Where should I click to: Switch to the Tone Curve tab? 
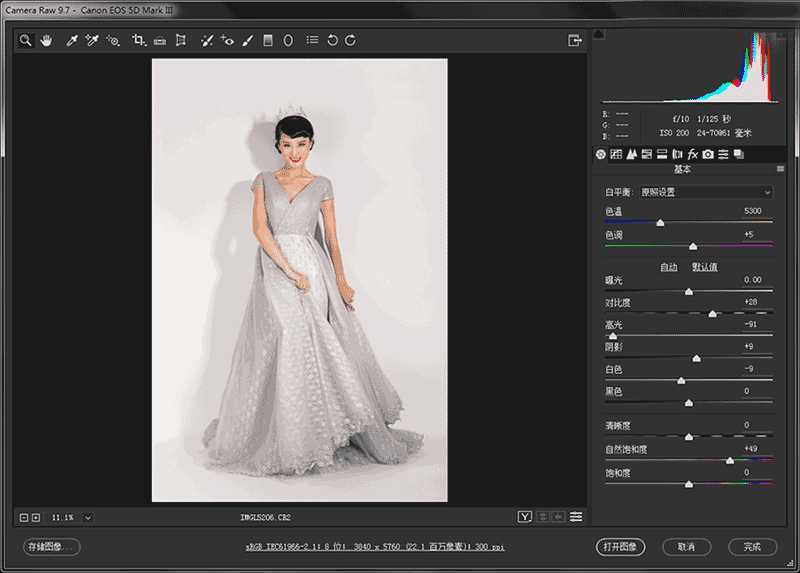click(x=616, y=154)
